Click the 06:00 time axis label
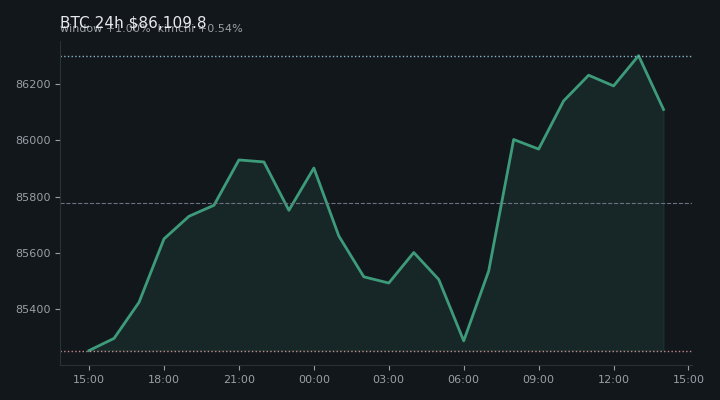This screenshot has width=720, height=400. [464, 379]
